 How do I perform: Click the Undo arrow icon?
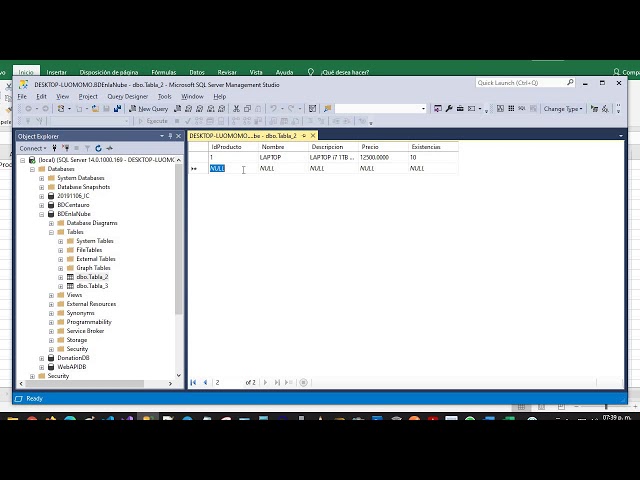pyautogui.click(x=273, y=109)
